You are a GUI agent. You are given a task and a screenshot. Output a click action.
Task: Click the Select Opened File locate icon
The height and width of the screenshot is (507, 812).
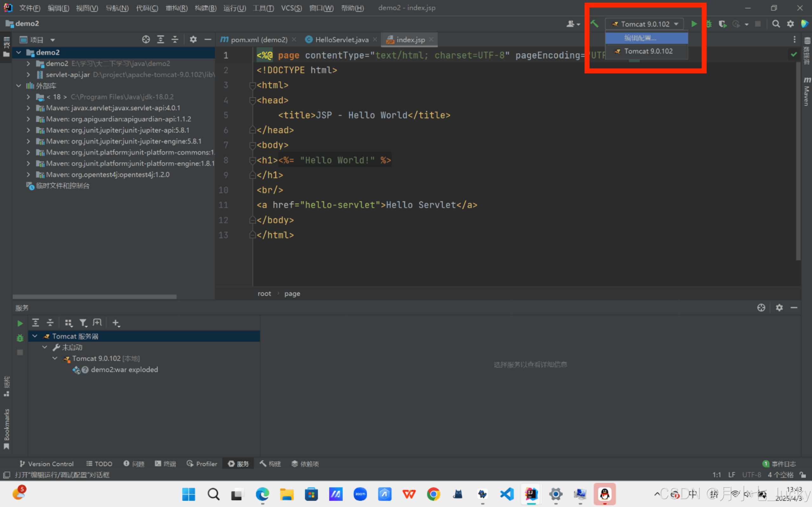[146, 40]
